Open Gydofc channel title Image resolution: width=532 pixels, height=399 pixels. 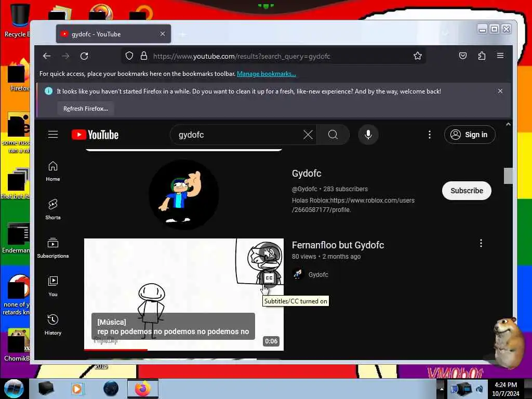click(307, 174)
